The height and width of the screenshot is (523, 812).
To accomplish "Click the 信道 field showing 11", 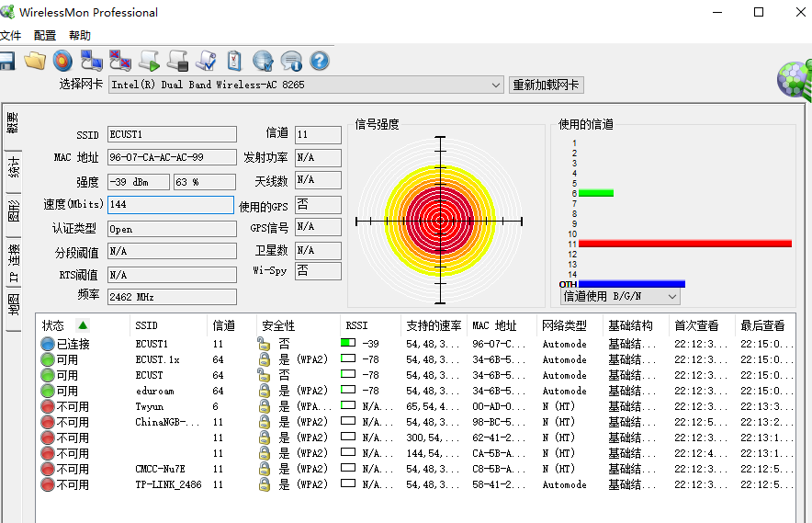I will (318, 135).
